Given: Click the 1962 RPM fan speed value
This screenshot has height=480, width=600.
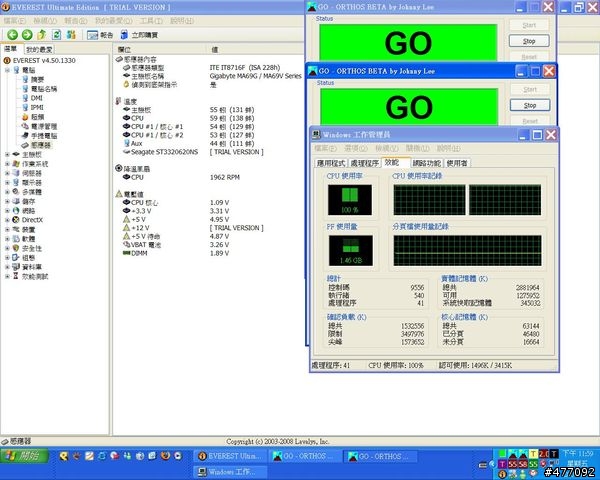Looking at the screenshot, I should tap(225, 177).
